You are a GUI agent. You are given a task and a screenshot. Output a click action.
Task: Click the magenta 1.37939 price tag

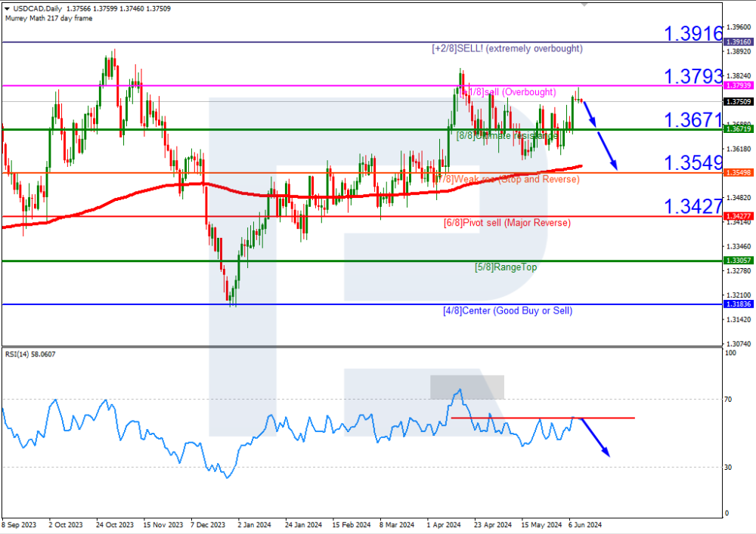(x=736, y=86)
